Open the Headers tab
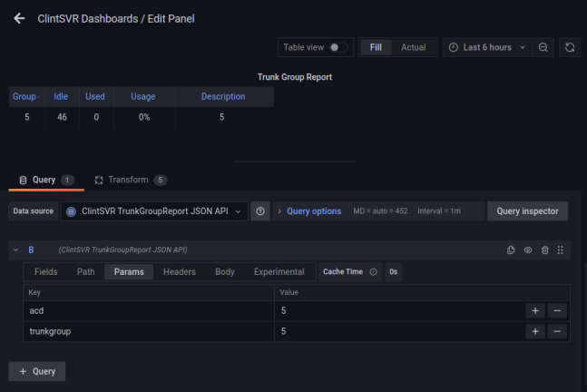 179,271
